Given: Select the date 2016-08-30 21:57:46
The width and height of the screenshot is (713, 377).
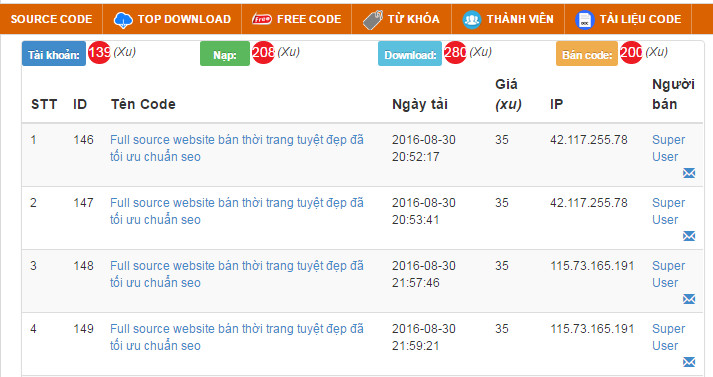Looking at the screenshot, I should (424, 274).
